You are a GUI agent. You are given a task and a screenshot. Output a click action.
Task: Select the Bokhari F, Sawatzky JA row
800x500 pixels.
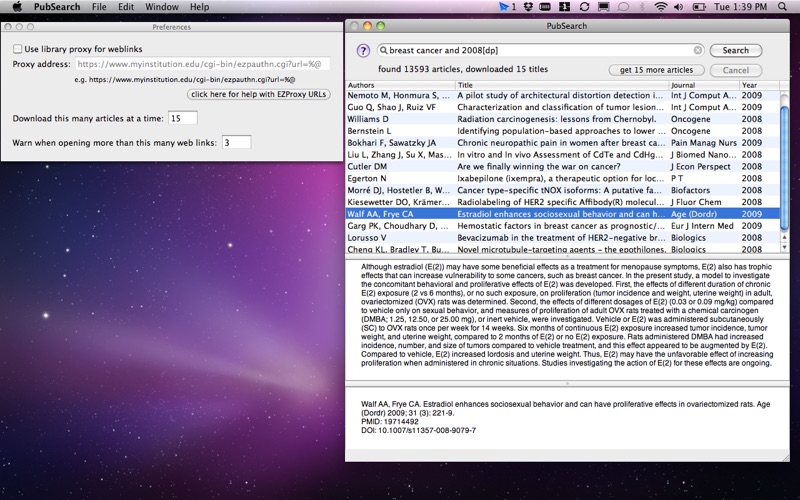(x=563, y=143)
